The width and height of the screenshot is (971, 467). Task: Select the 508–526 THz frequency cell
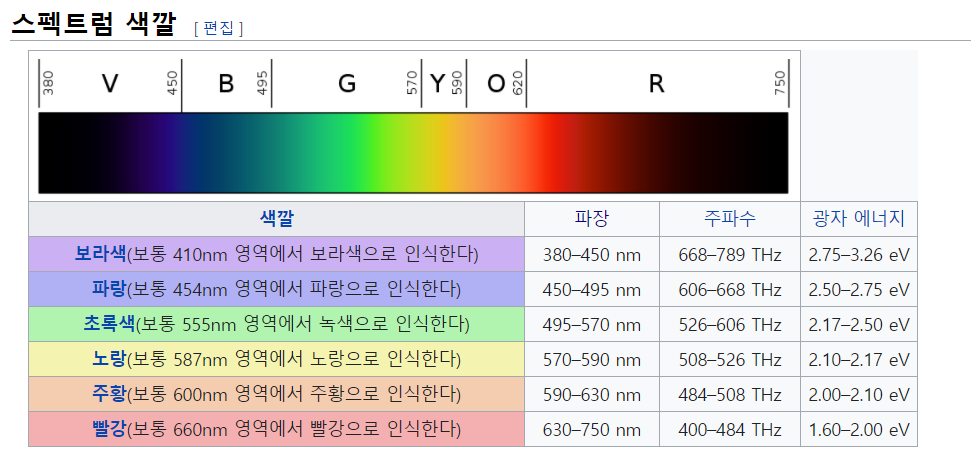[x=729, y=359]
